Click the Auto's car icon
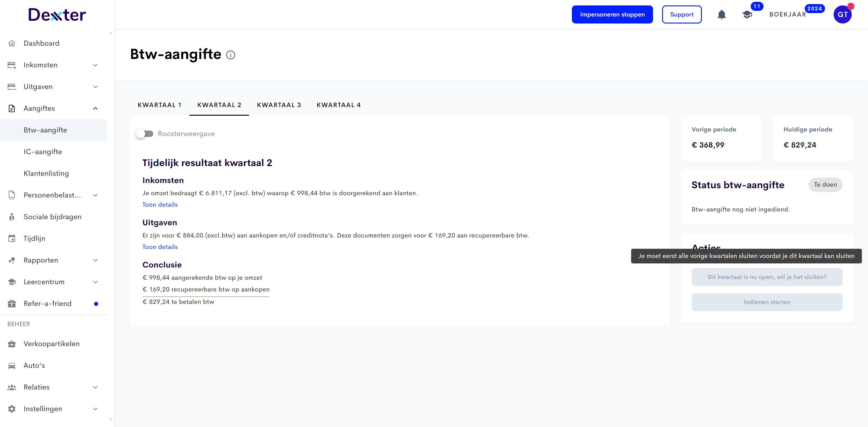 coord(12,365)
